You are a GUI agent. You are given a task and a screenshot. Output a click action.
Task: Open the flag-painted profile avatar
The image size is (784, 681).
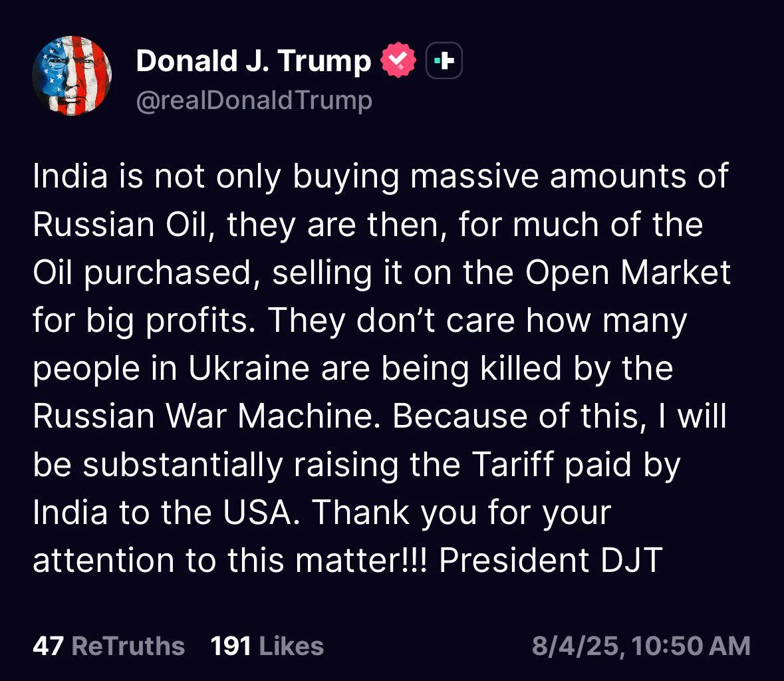[x=72, y=76]
